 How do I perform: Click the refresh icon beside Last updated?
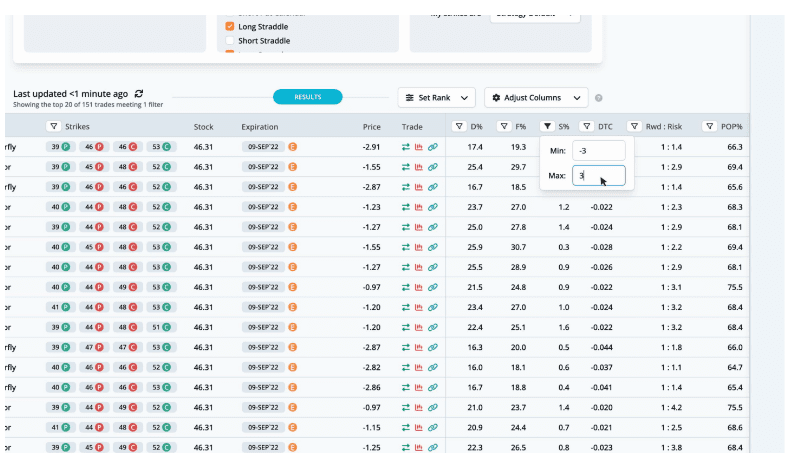[x=139, y=93]
